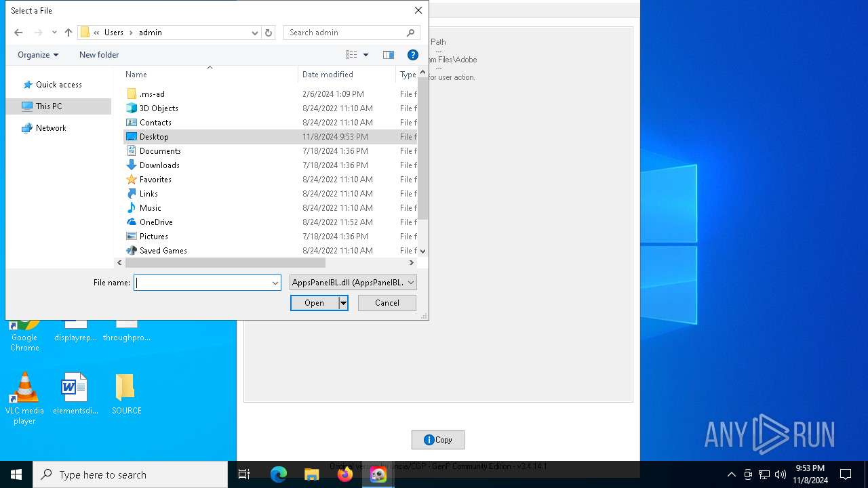Select the Contacts folder icon

point(132,123)
